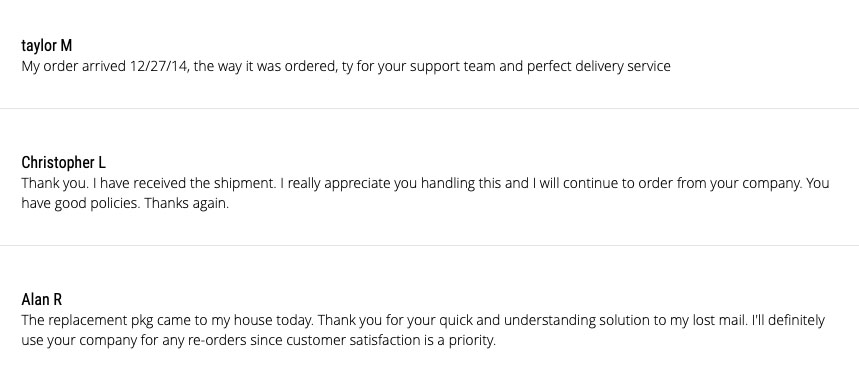
Task: Click the reviewer name taylor M
Action: [47, 45]
